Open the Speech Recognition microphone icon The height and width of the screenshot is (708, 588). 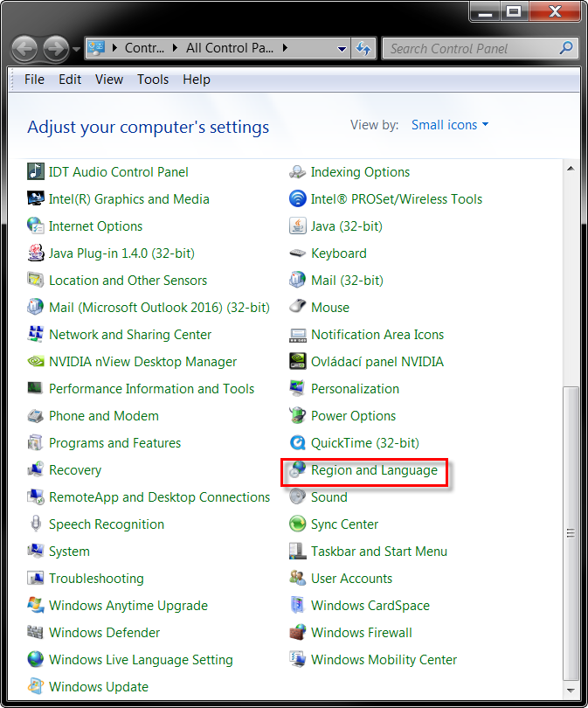36,524
